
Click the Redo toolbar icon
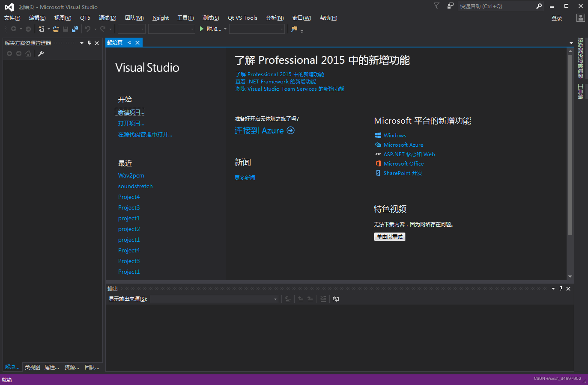103,29
